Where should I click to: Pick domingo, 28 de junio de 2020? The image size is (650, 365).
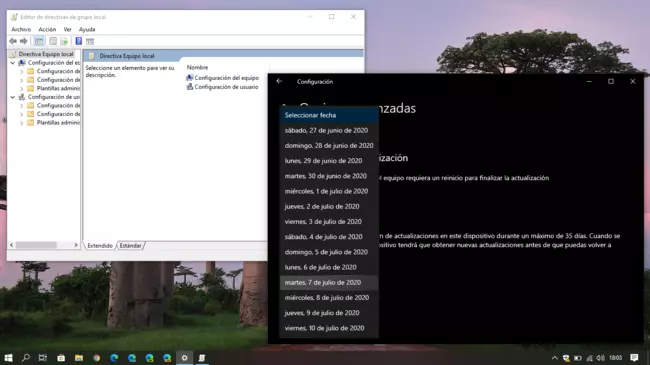329,146
